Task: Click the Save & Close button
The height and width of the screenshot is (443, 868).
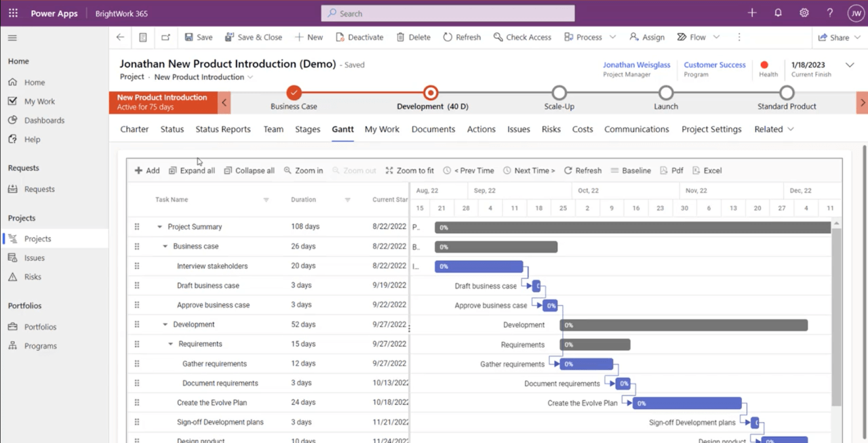Action: (x=253, y=37)
